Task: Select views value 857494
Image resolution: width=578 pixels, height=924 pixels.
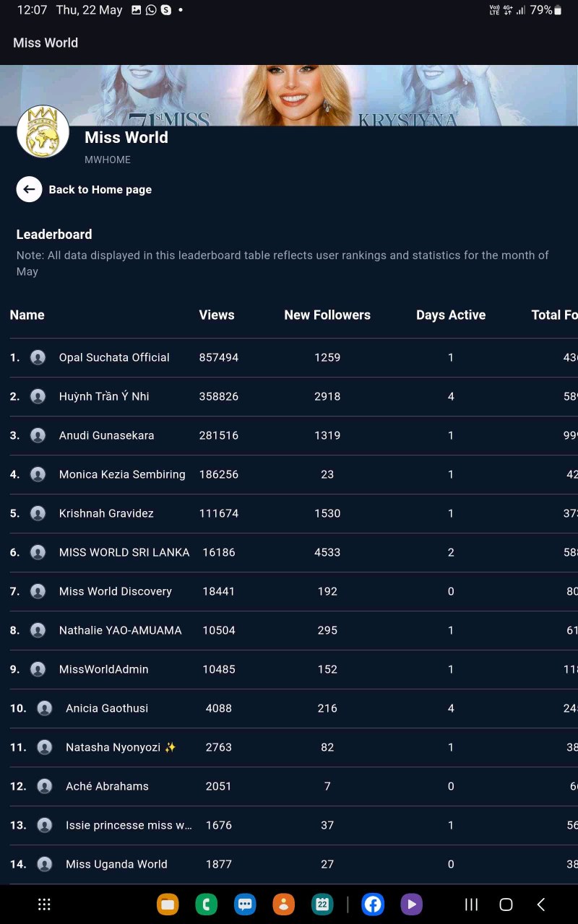Action: 219,357
